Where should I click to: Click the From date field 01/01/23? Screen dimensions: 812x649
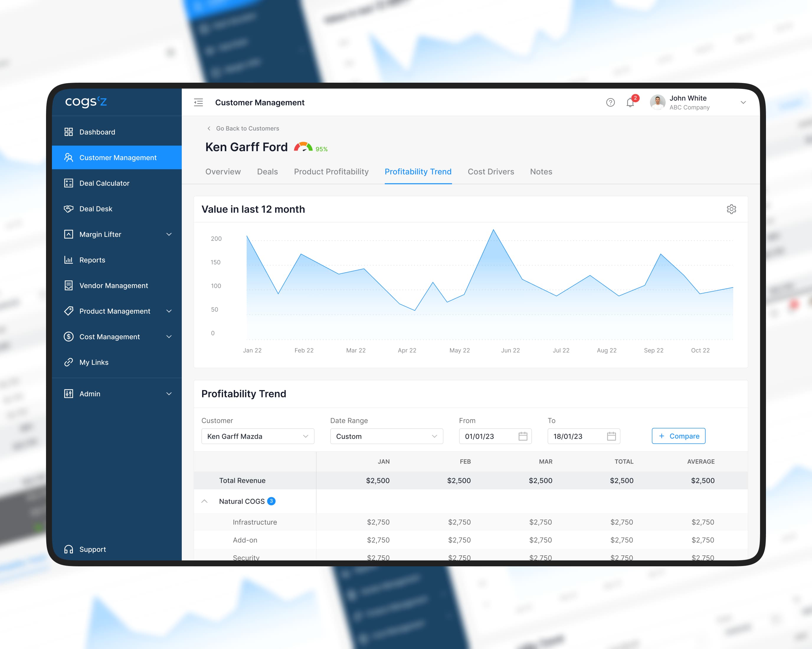[x=495, y=436]
